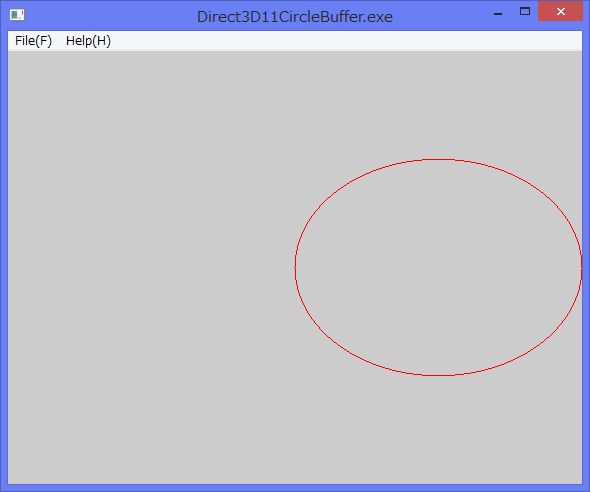Click the center inside the red ellipse
Viewport: 590px width, 492px height.
click(439, 267)
